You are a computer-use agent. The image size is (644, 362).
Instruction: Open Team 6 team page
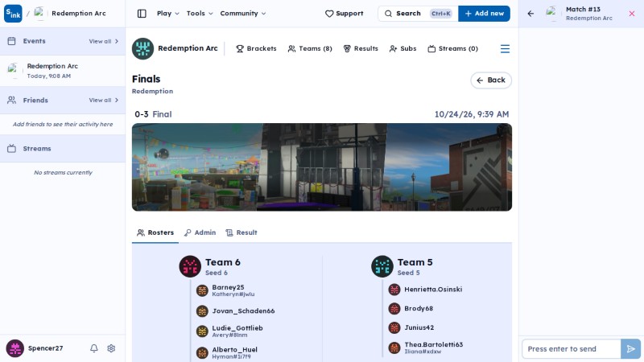(223, 262)
